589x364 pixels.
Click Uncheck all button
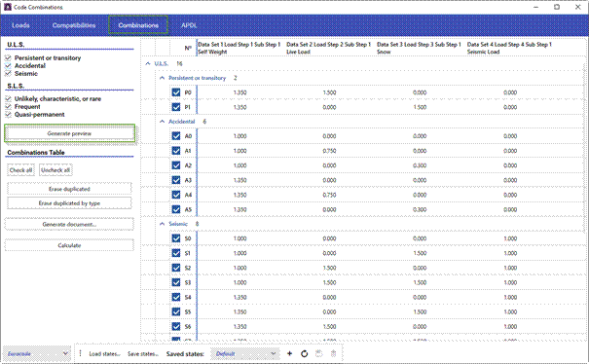(55, 170)
